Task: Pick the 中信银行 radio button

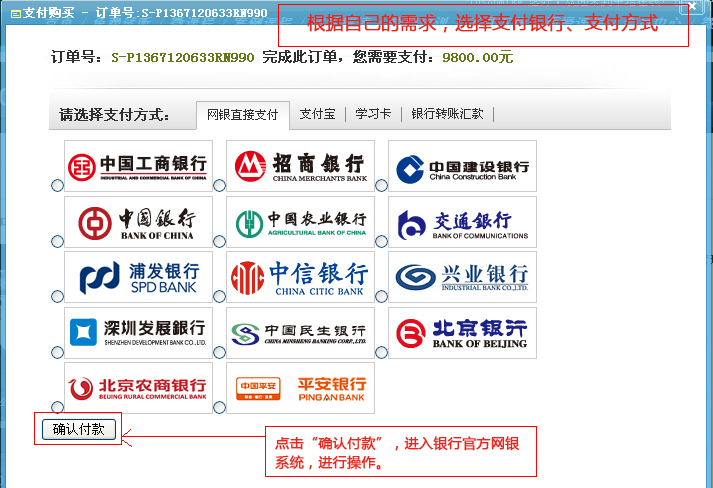Action: [220, 297]
